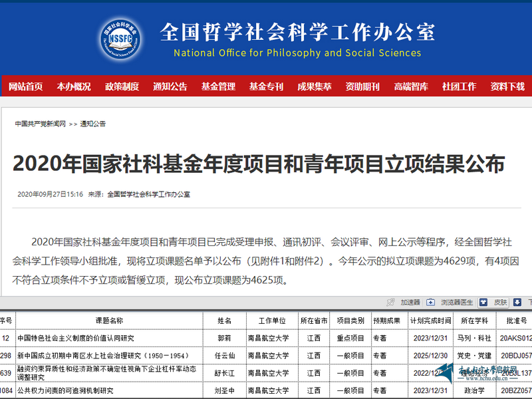Select the 本办概况 menu item

pos(75,86)
